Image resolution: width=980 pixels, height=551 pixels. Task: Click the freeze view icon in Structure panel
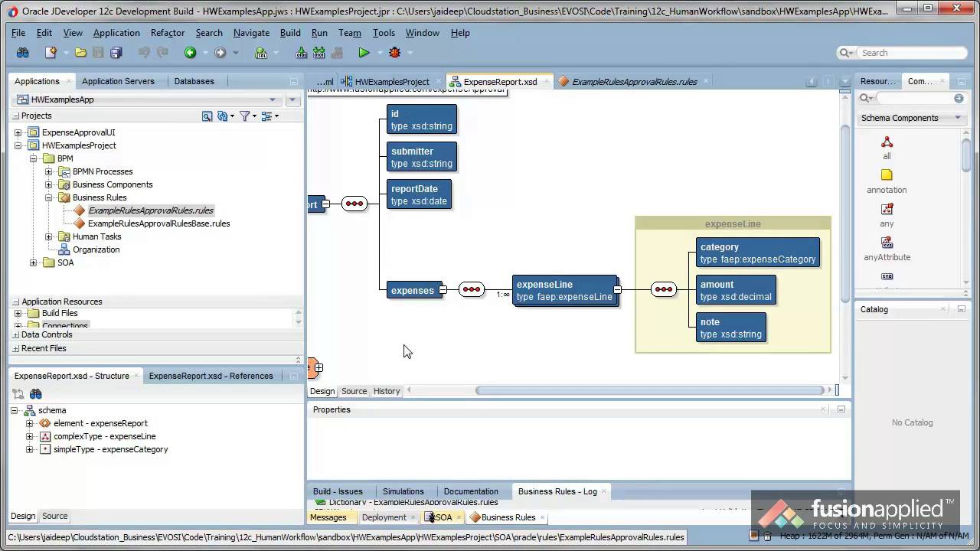[18, 394]
